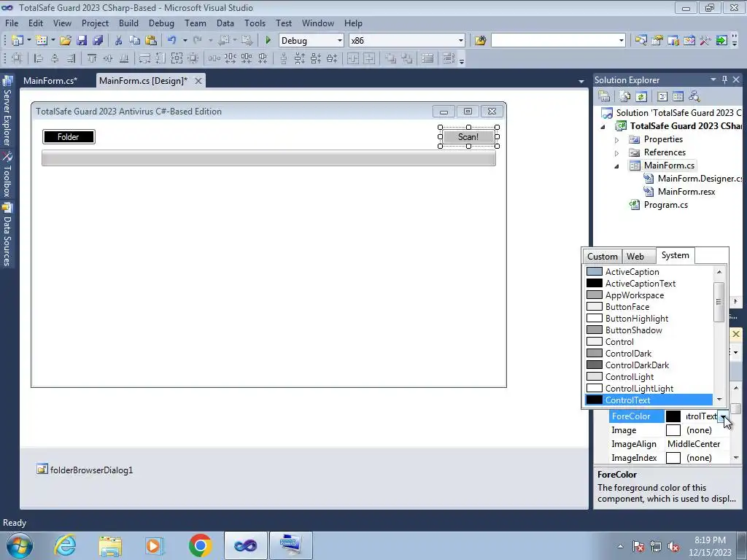Choose the ButtonHighlight system color
The width and height of the screenshot is (747, 560).
tap(649, 319)
